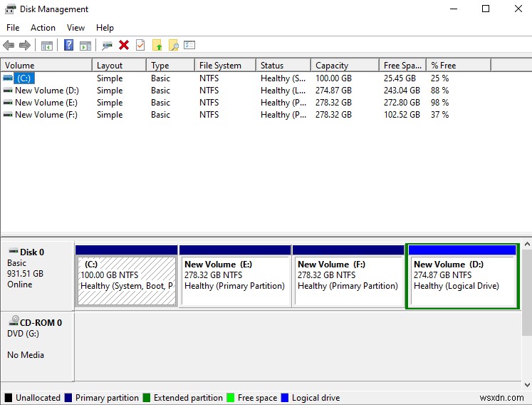Click the 98 % free cell
532x405 pixels.
click(439, 103)
